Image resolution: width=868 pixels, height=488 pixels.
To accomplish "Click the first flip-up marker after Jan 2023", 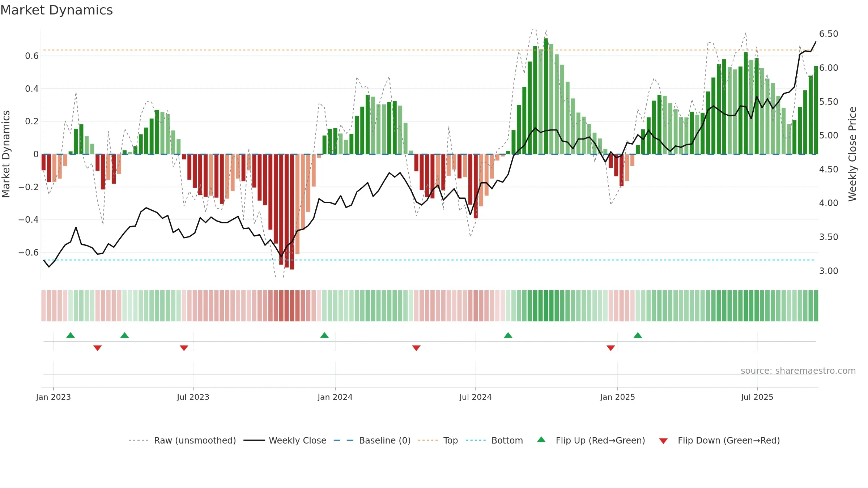I will click(71, 335).
